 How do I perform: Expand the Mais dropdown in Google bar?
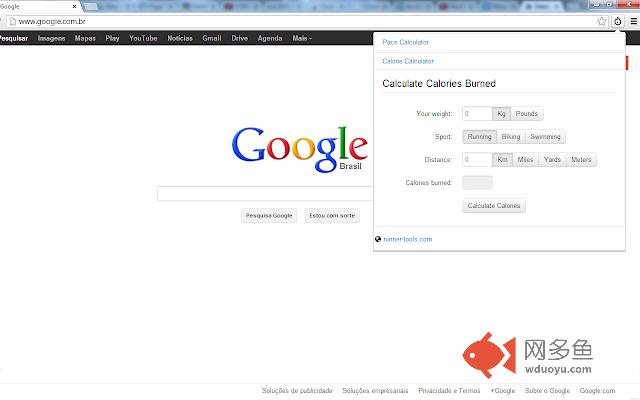(x=302, y=38)
